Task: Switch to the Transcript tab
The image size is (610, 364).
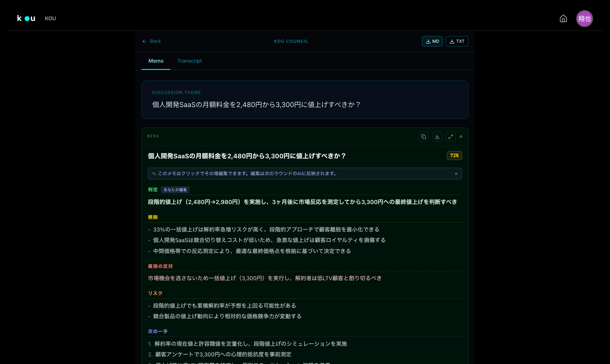Action: click(190, 61)
